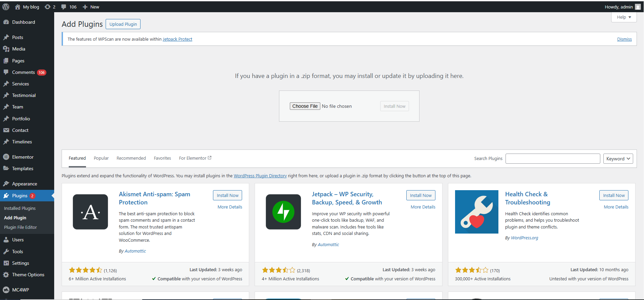The height and width of the screenshot is (300, 644).
Task: Open Automattic author link under Jetpack
Action: [328, 245]
